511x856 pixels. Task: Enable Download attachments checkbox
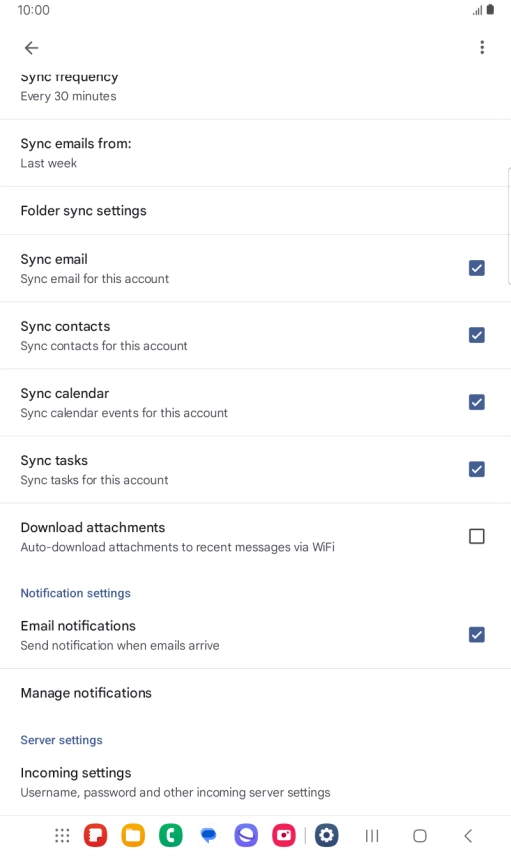(477, 537)
